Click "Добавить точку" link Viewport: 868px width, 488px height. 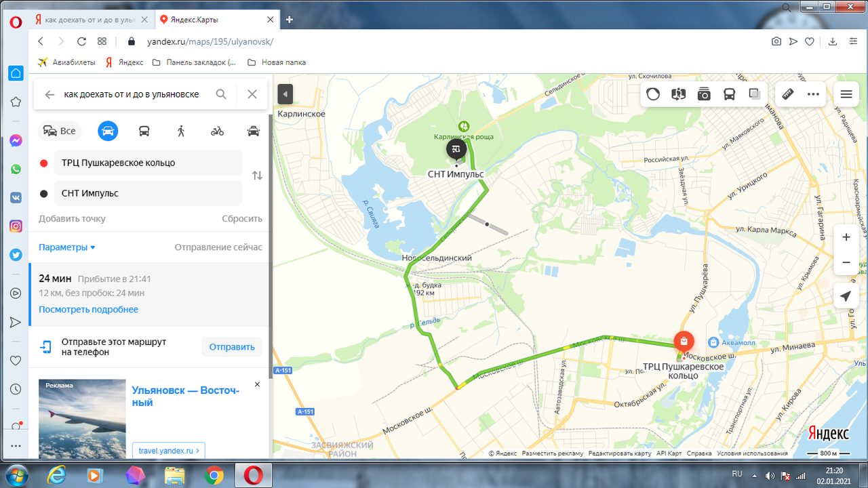(72, 219)
